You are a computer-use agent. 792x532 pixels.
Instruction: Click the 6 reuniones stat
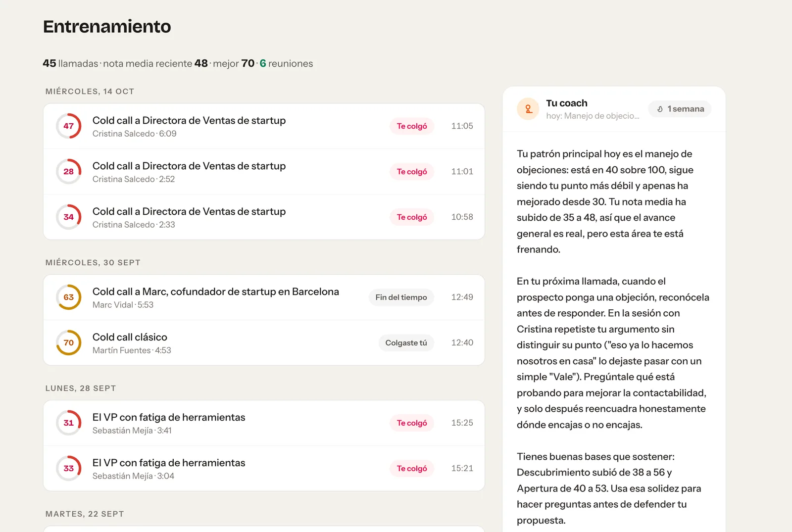pyautogui.click(x=286, y=63)
